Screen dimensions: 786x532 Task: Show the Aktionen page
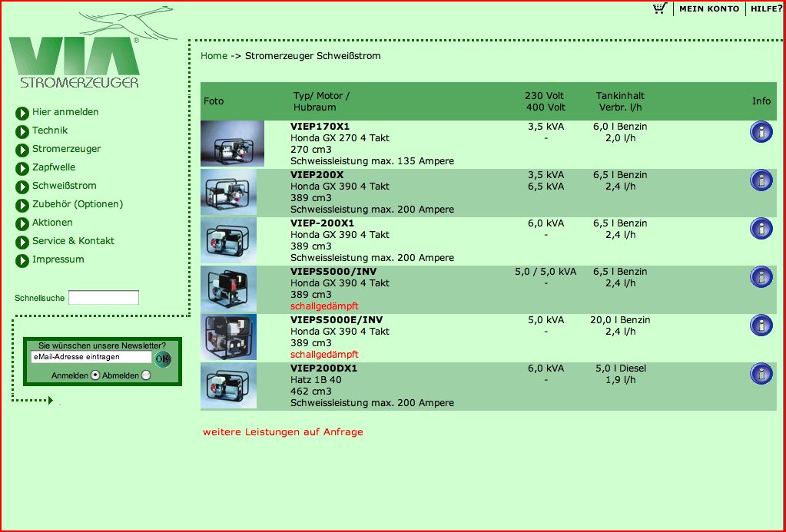click(x=52, y=223)
